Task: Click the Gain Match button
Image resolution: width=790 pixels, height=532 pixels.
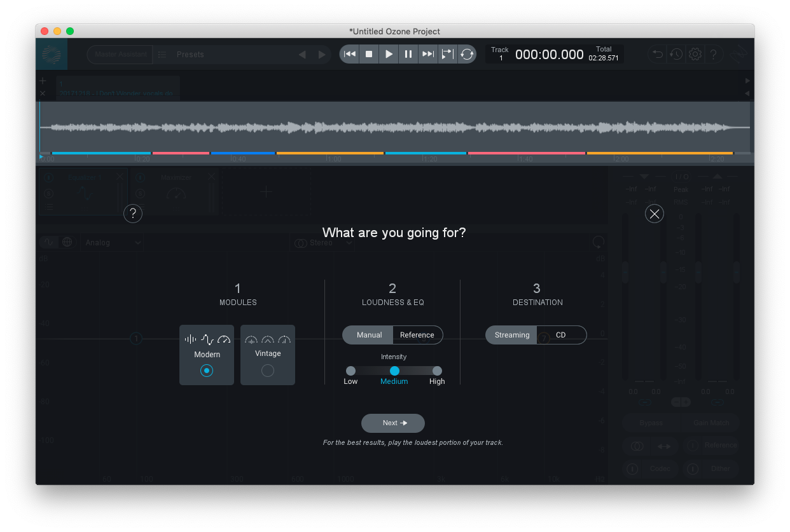Action: click(x=710, y=423)
